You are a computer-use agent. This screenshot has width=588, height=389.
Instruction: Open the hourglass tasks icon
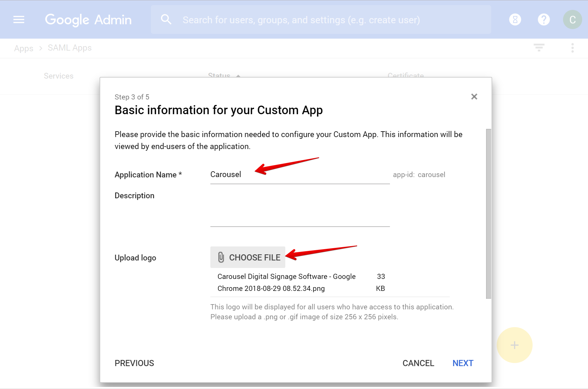click(x=515, y=19)
